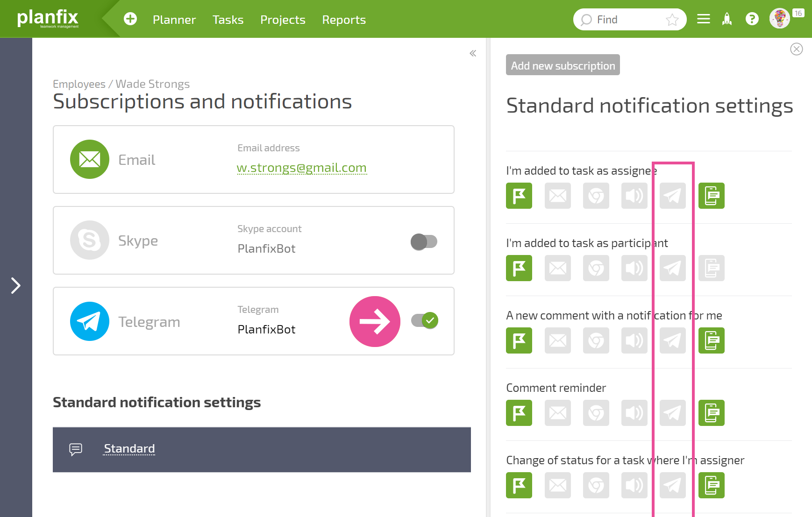The width and height of the screenshot is (812, 517).
Task: Toggle Planfix notification for added as participant
Action: pos(519,268)
